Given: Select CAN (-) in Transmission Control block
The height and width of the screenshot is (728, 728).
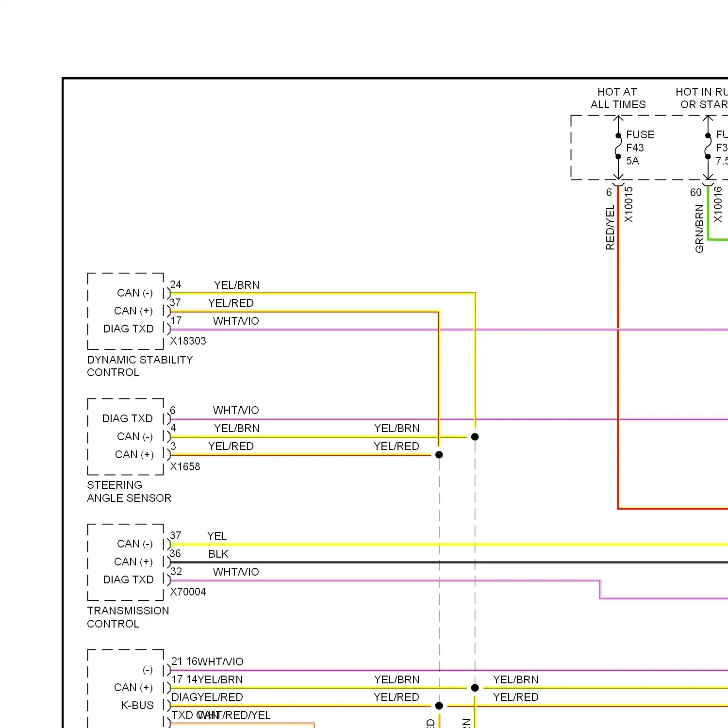Looking at the screenshot, I should click(135, 544).
